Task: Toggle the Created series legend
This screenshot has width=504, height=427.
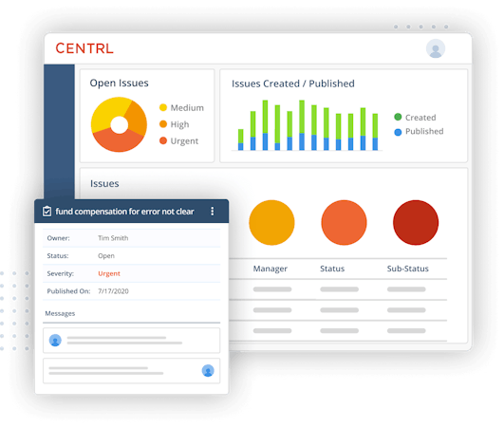Action: click(398, 117)
